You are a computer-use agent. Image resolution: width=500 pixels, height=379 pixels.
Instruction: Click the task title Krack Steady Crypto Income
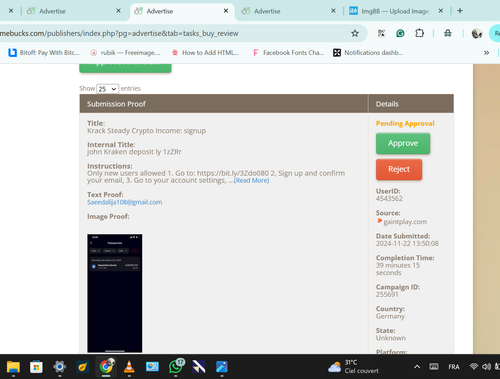(x=146, y=131)
